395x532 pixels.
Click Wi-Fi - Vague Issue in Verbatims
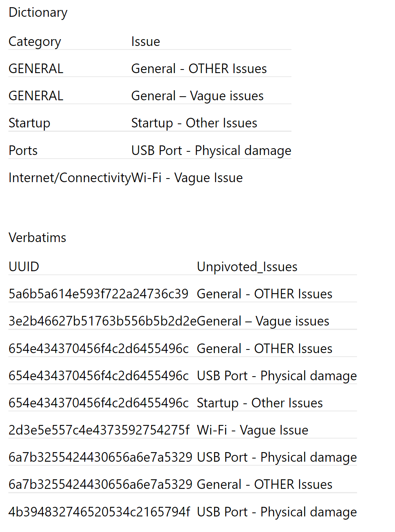[x=252, y=430]
